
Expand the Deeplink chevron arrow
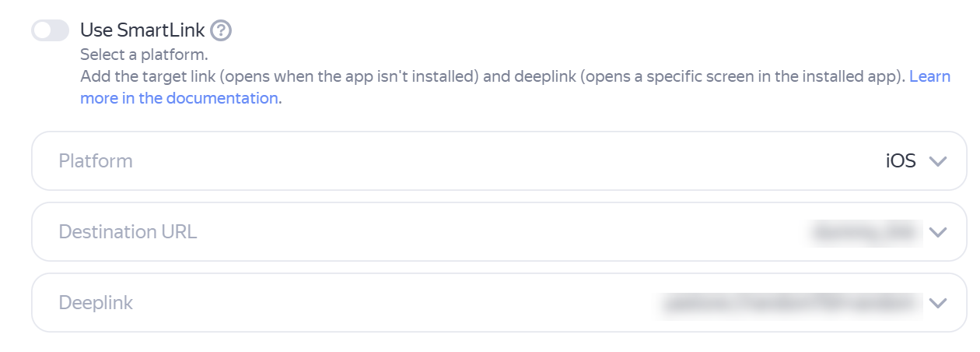pyautogui.click(x=938, y=303)
